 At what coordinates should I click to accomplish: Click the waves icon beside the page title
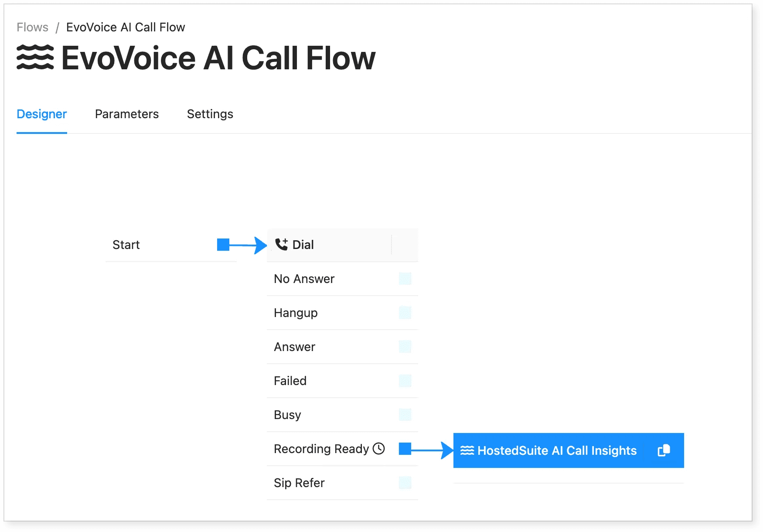coord(35,57)
